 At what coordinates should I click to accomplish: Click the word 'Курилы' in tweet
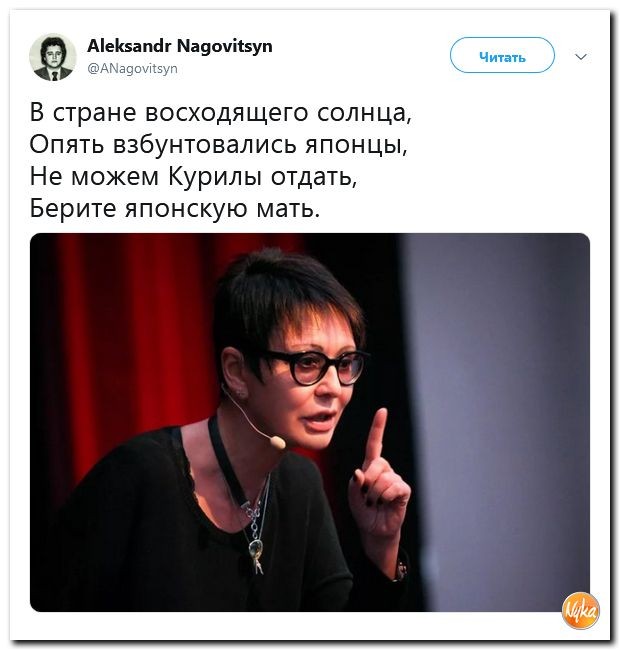[x=215, y=176]
